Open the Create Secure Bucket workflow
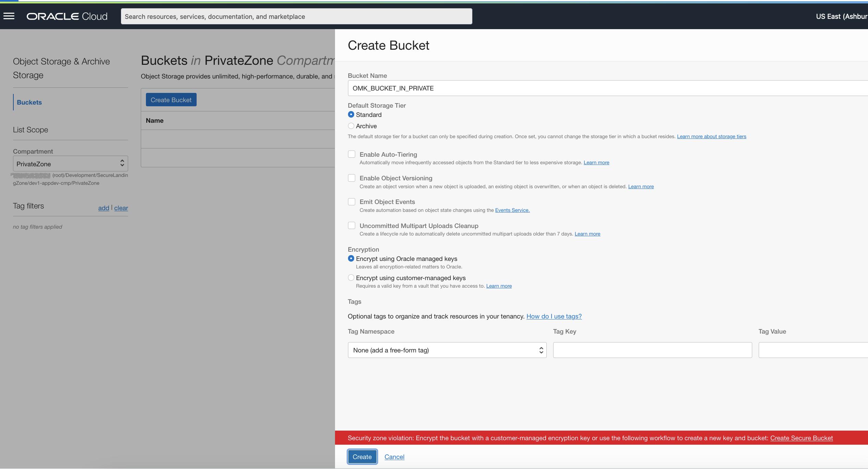This screenshot has height=469, width=868. pyautogui.click(x=802, y=438)
